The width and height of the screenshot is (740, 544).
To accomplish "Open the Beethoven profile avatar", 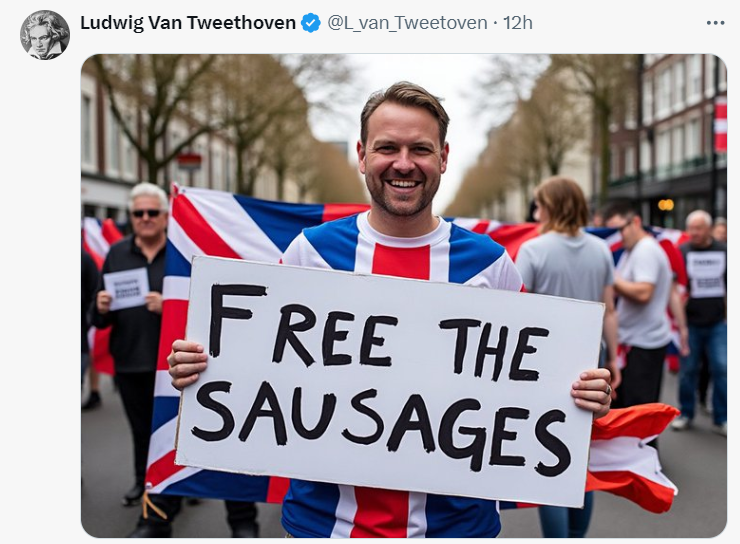I will (45, 35).
